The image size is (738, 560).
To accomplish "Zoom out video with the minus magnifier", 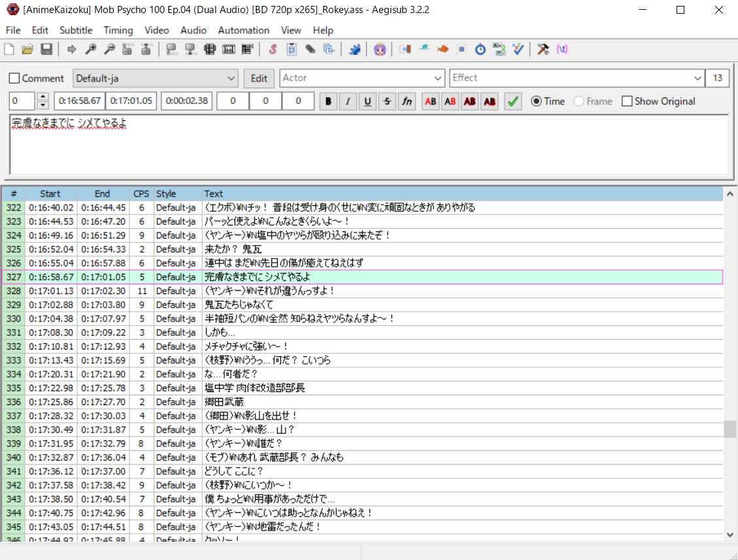I will 109,49.
